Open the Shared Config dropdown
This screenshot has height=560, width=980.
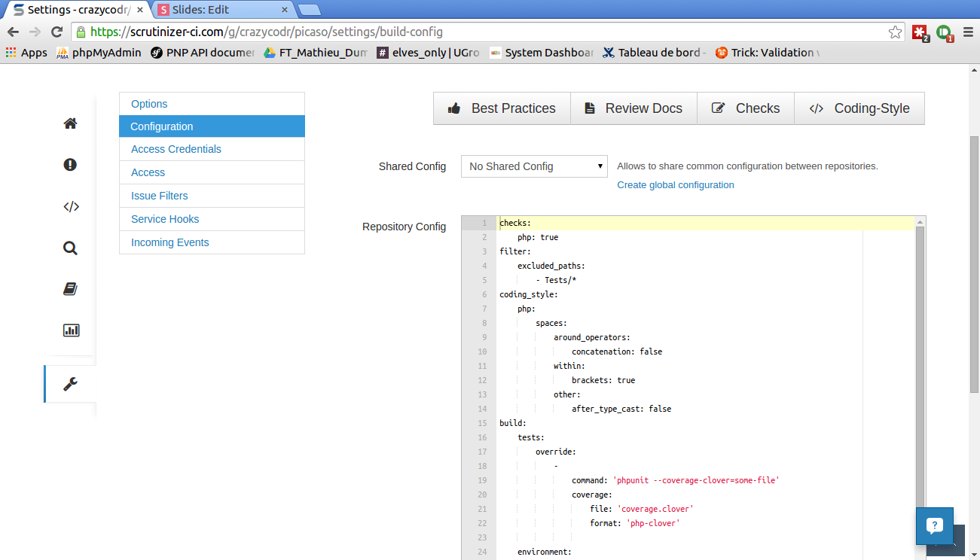coord(534,166)
